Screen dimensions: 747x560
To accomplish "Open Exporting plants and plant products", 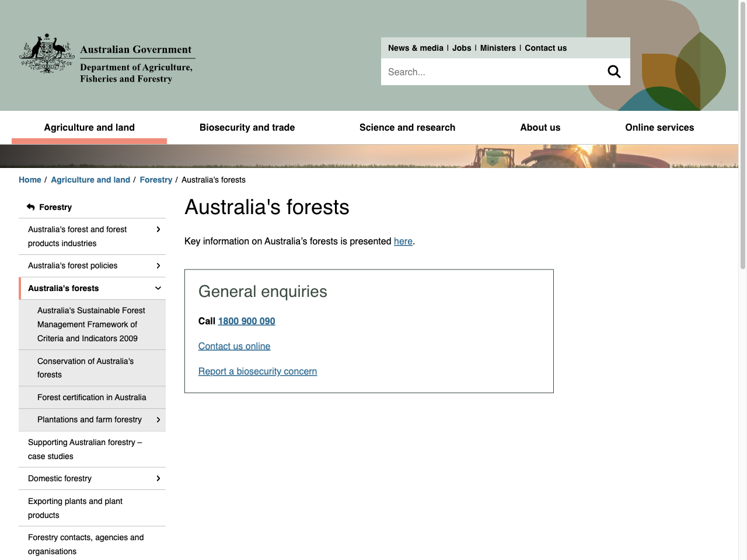I will click(x=75, y=508).
